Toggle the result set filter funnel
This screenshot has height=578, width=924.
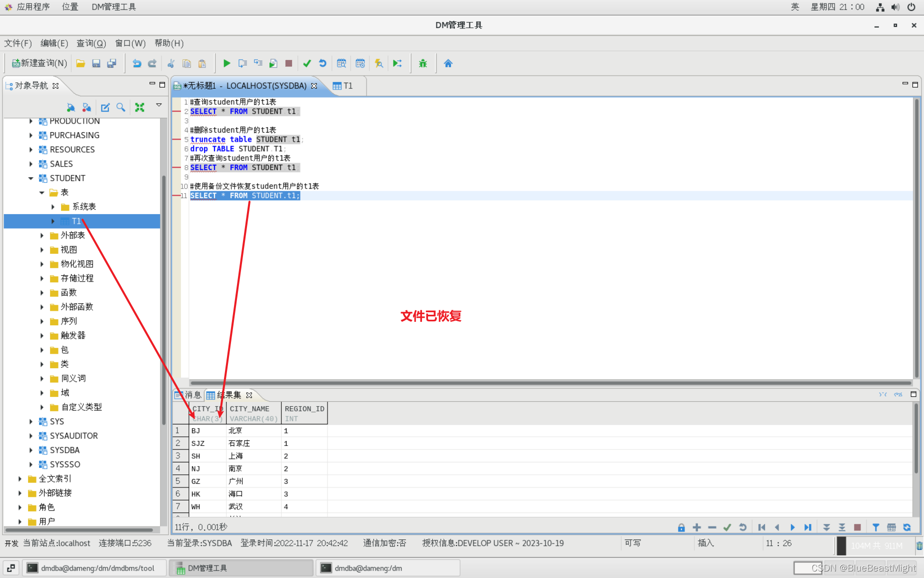[x=875, y=527]
